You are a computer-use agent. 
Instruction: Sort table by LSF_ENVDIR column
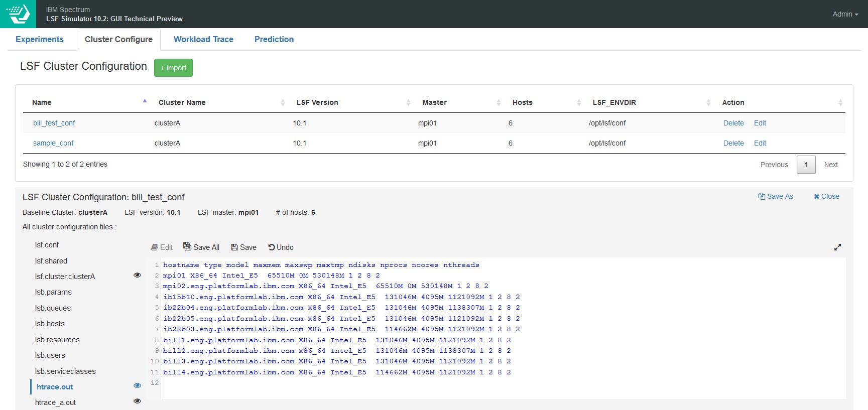click(649, 102)
